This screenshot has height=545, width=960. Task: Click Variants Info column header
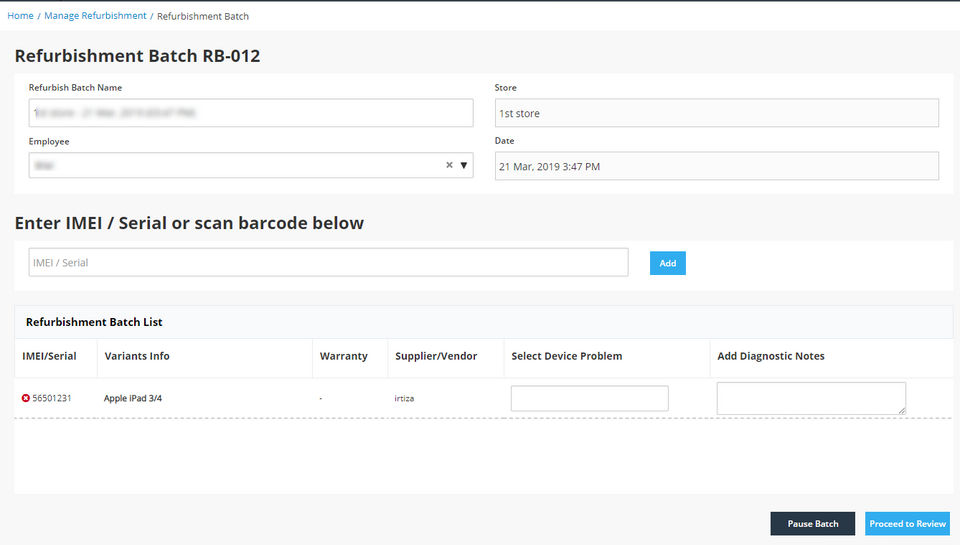pos(137,356)
